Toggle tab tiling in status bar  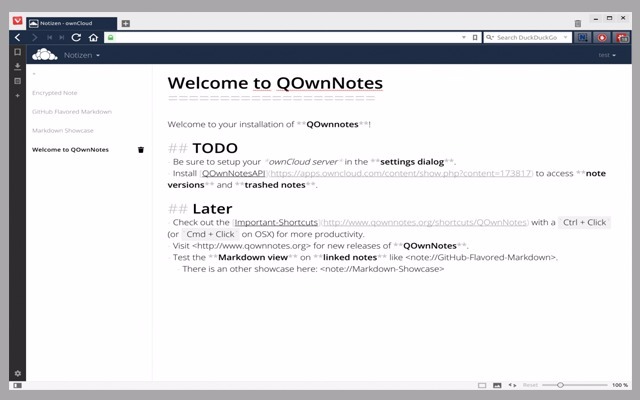pos(482,385)
